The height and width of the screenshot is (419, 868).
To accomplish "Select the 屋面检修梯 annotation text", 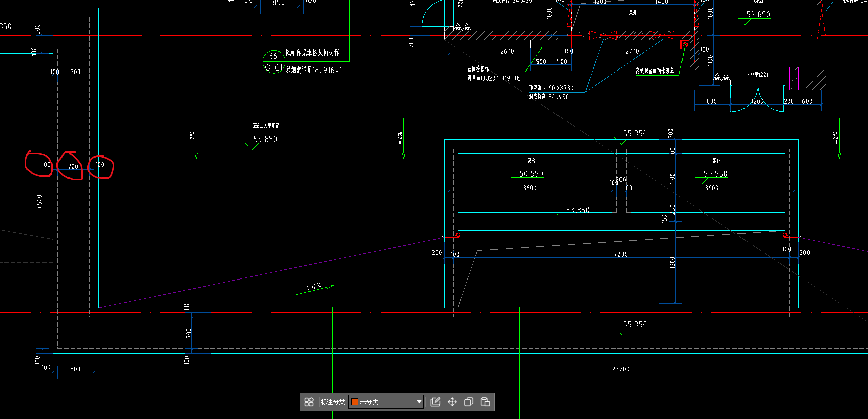I will [x=478, y=69].
